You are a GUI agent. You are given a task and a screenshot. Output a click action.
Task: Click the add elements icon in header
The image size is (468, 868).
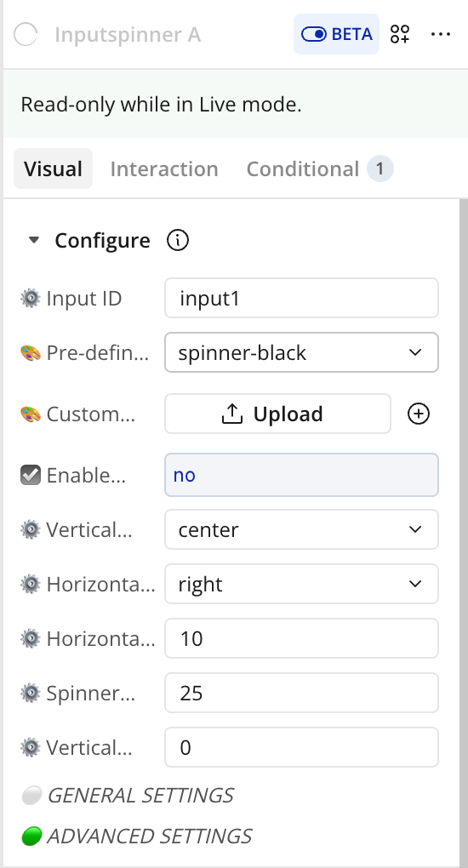point(400,34)
